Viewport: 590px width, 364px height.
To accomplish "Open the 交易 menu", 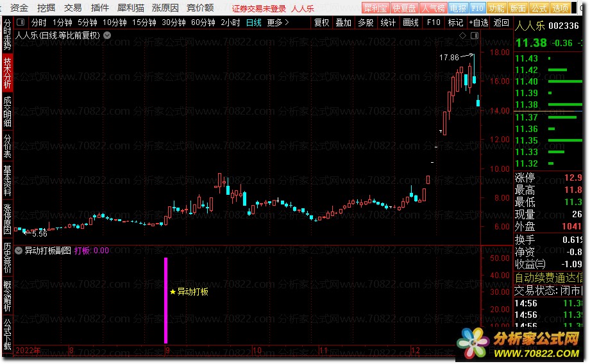I will coord(72,8).
